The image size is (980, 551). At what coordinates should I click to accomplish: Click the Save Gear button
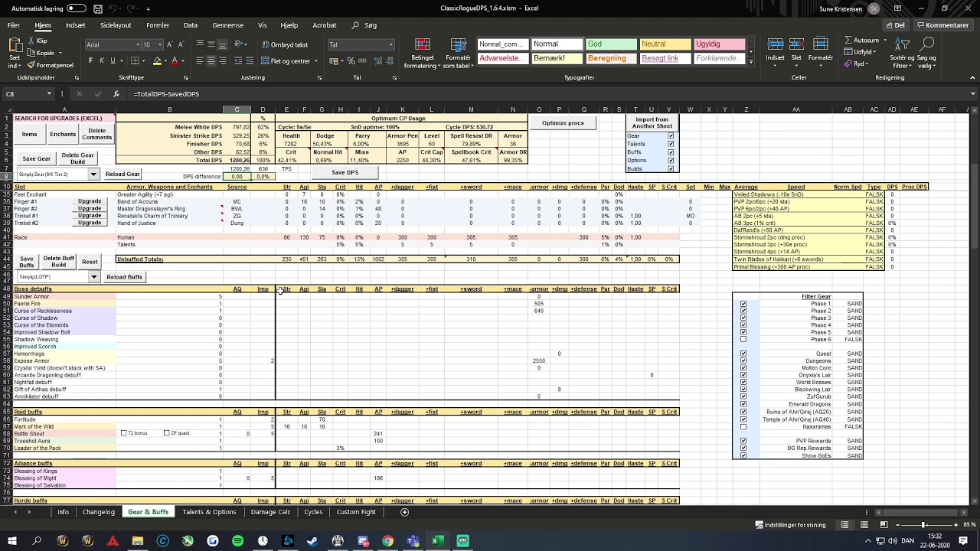[36, 158]
